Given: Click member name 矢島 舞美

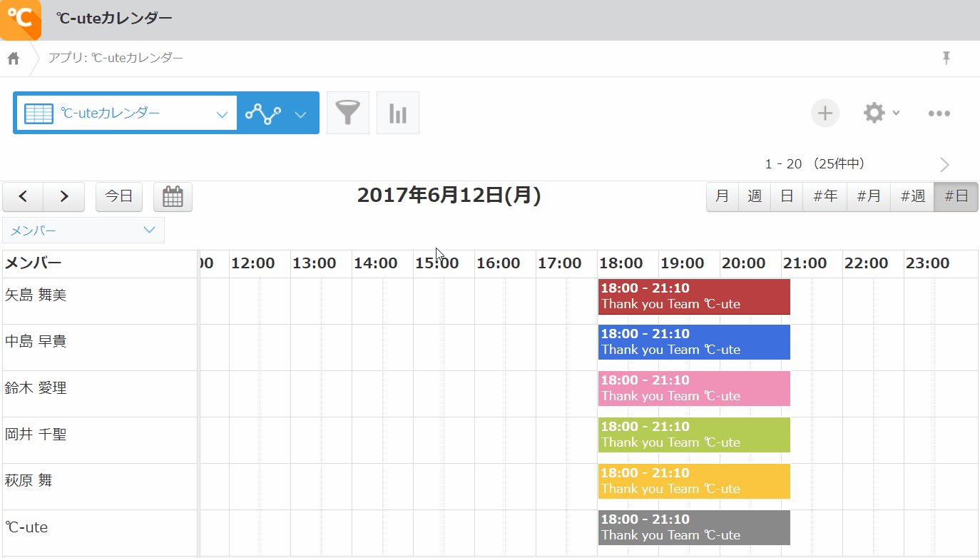Looking at the screenshot, I should [x=36, y=295].
